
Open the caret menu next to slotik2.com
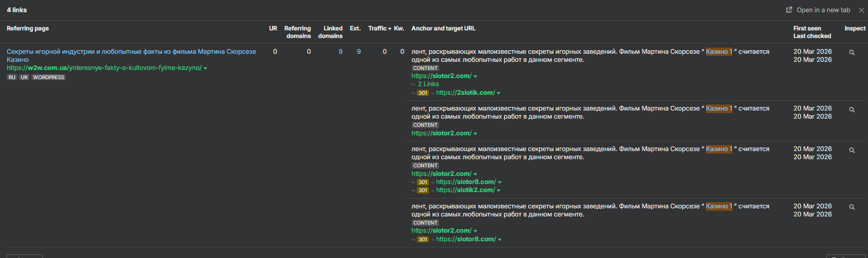coord(499,191)
